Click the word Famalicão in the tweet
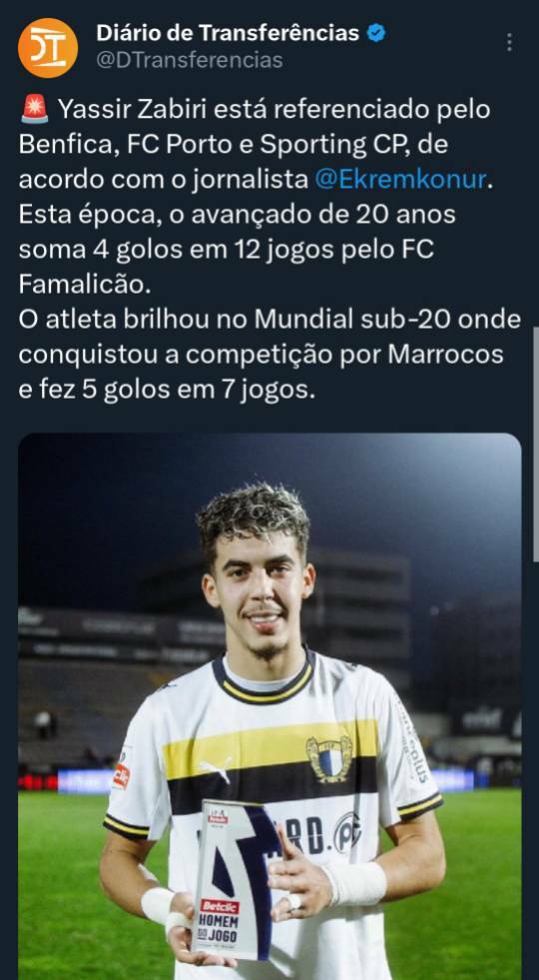The height and width of the screenshot is (980, 539). click(84, 285)
